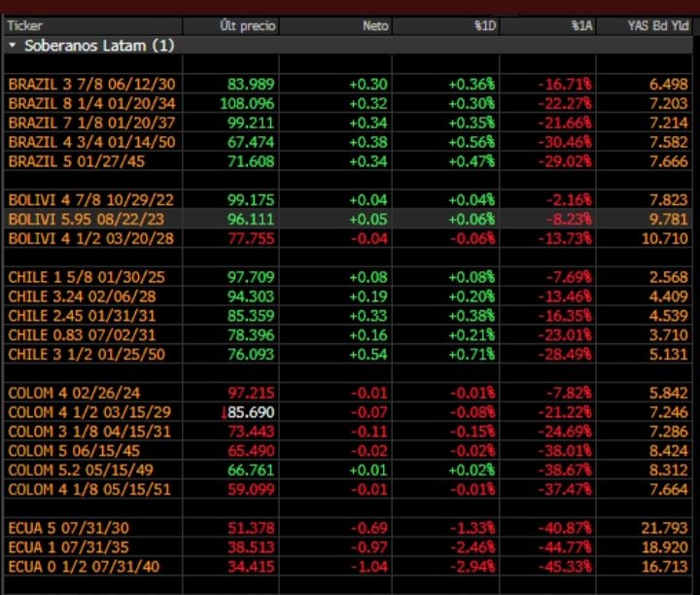Click net change +0.54
Image resolution: width=700 pixels, height=595 pixels.
(x=368, y=355)
